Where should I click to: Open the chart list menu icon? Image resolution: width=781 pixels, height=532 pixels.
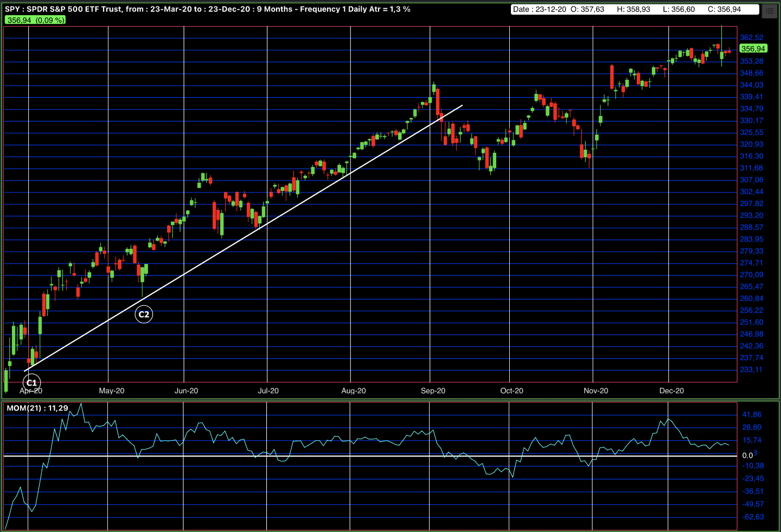point(770,11)
